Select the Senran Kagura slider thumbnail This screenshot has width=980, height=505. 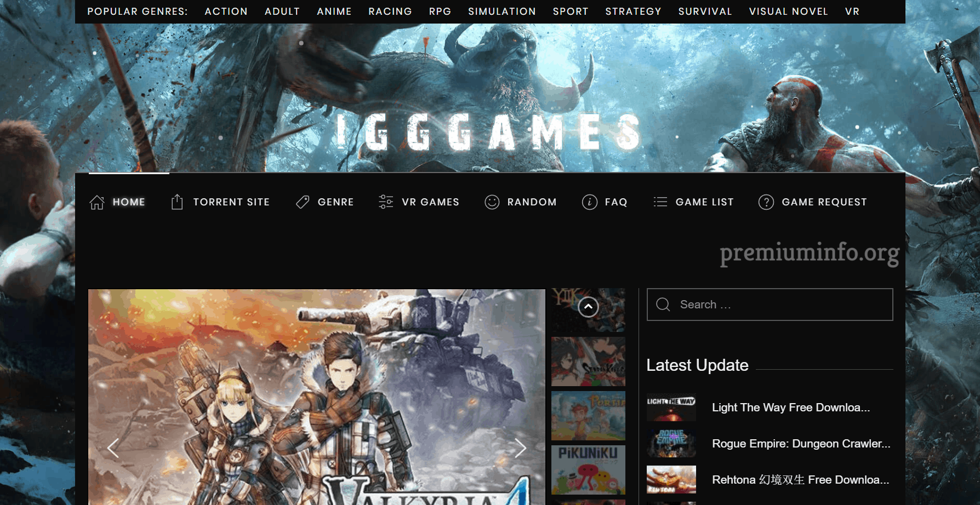pos(588,361)
